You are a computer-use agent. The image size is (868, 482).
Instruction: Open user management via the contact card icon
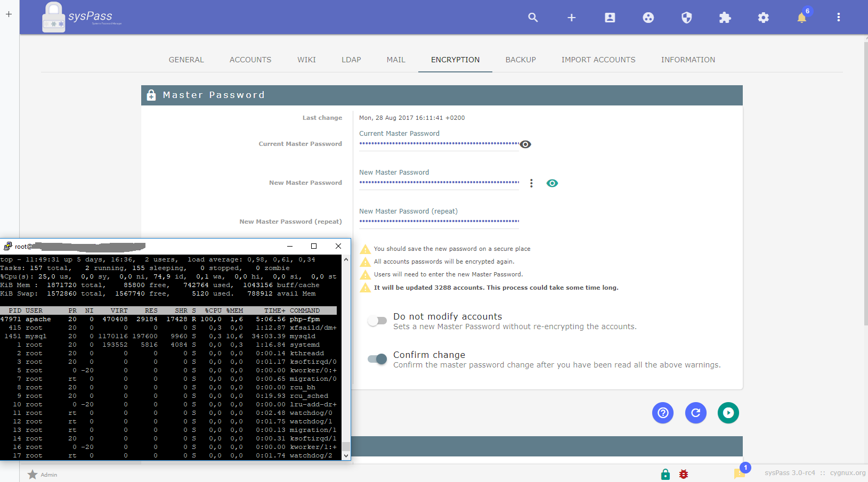tap(610, 17)
